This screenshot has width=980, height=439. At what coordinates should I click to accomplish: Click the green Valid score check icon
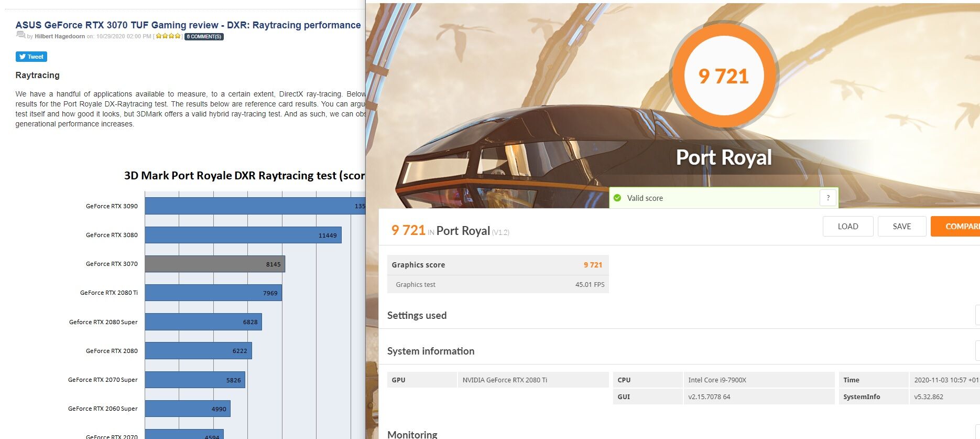pos(617,198)
